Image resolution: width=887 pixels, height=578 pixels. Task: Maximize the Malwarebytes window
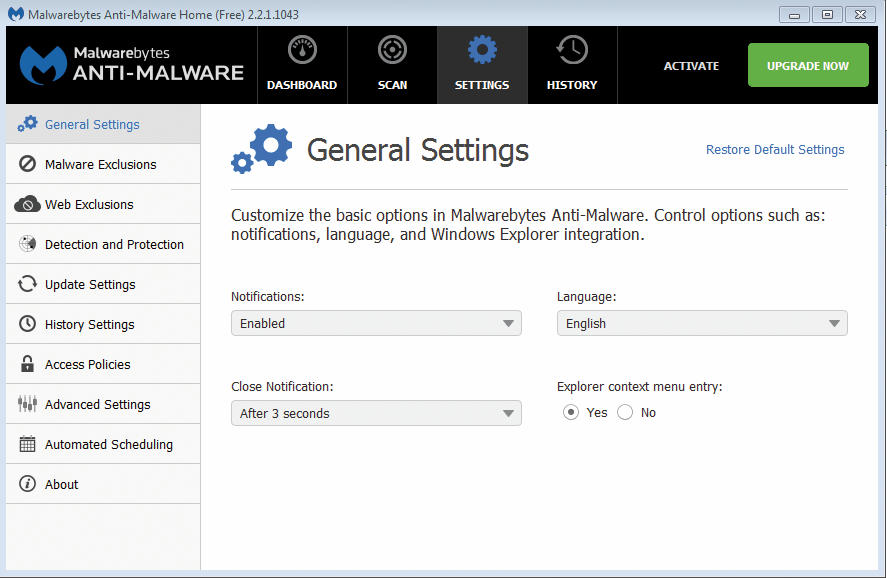[827, 14]
